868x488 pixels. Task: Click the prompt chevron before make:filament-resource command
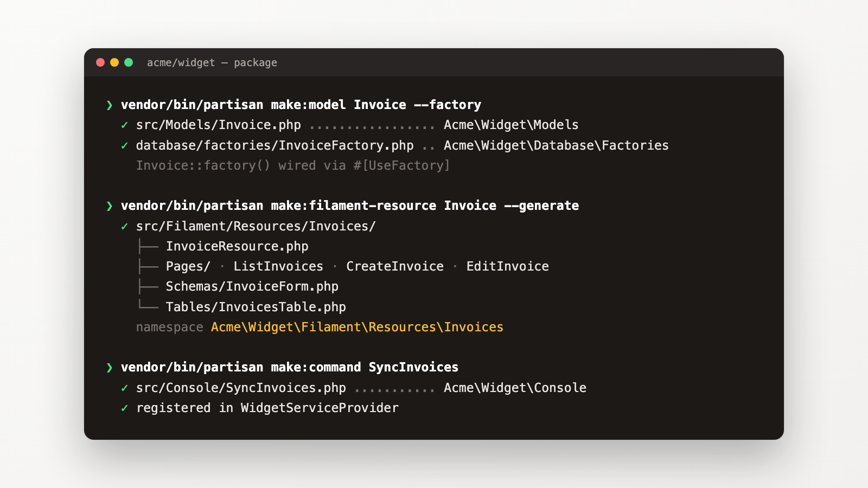click(110, 206)
